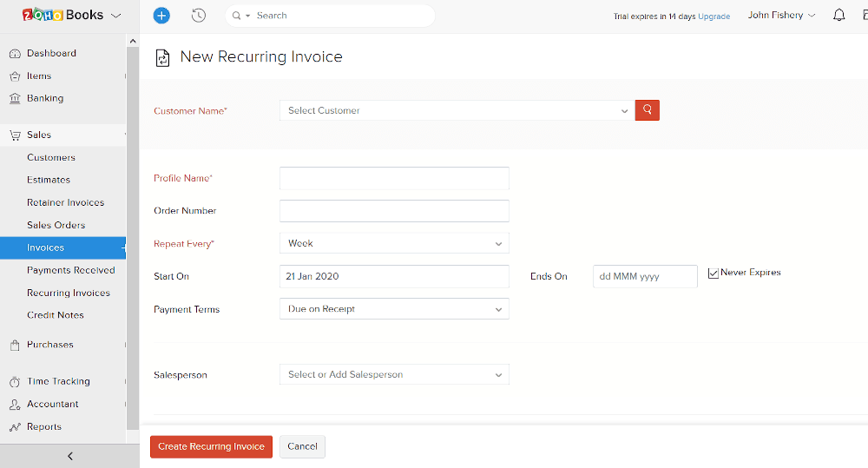The image size is (868, 468).
Task: Open Time Tracking in sidebar
Action: tap(58, 381)
